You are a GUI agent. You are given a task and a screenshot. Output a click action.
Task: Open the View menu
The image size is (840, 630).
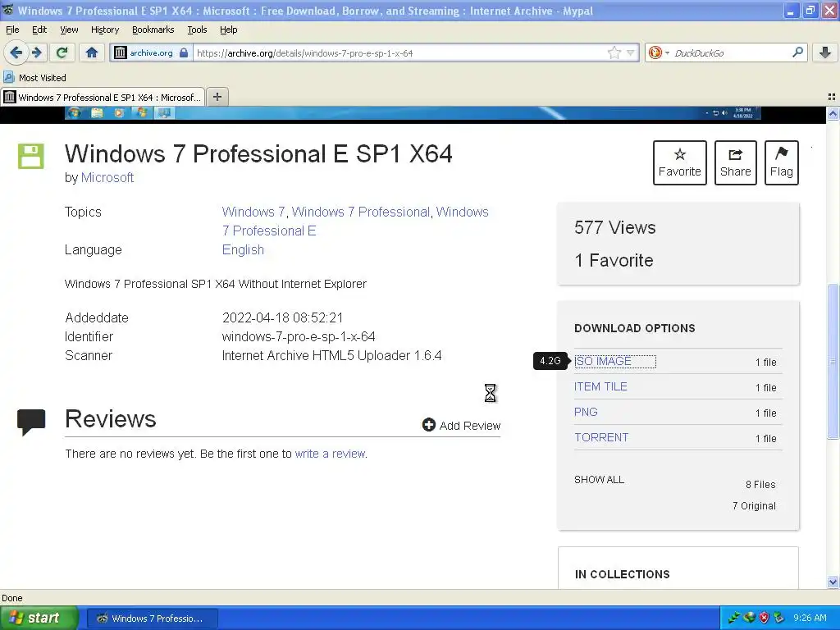pos(69,30)
